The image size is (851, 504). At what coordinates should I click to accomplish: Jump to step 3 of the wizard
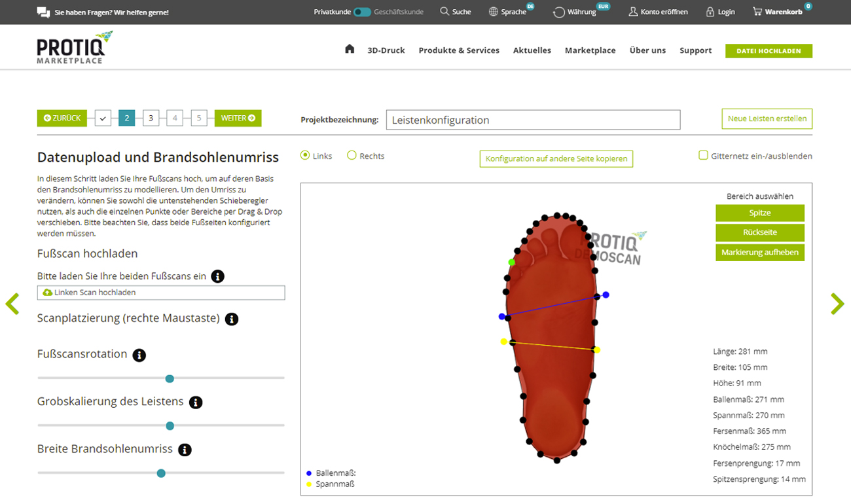[151, 118]
